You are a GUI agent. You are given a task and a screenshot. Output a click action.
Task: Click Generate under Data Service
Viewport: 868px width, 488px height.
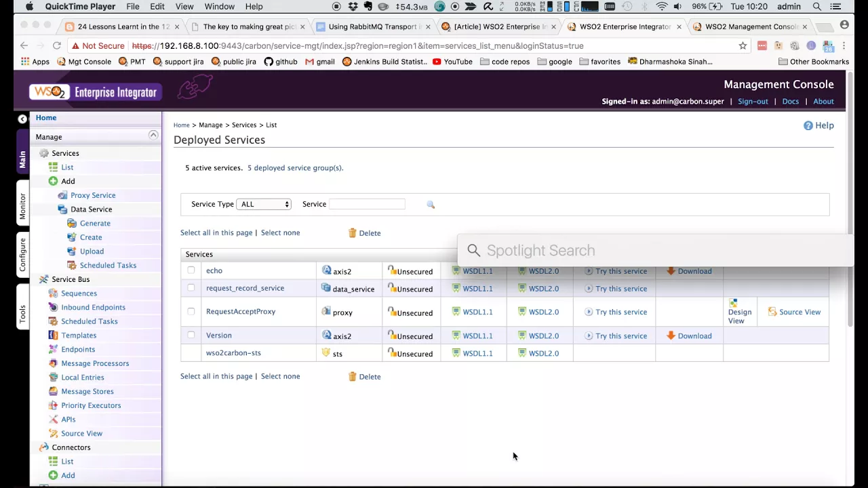click(95, 224)
